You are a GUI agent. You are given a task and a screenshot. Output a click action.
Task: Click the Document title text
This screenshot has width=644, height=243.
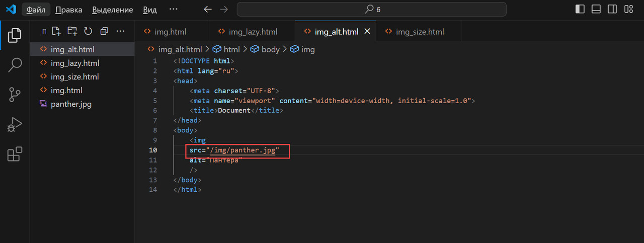(x=234, y=110)
